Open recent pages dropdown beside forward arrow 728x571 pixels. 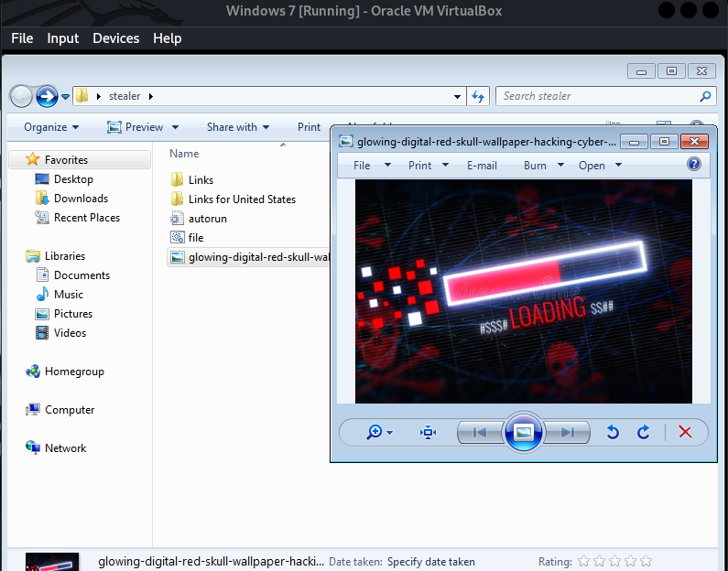point(65,96)
